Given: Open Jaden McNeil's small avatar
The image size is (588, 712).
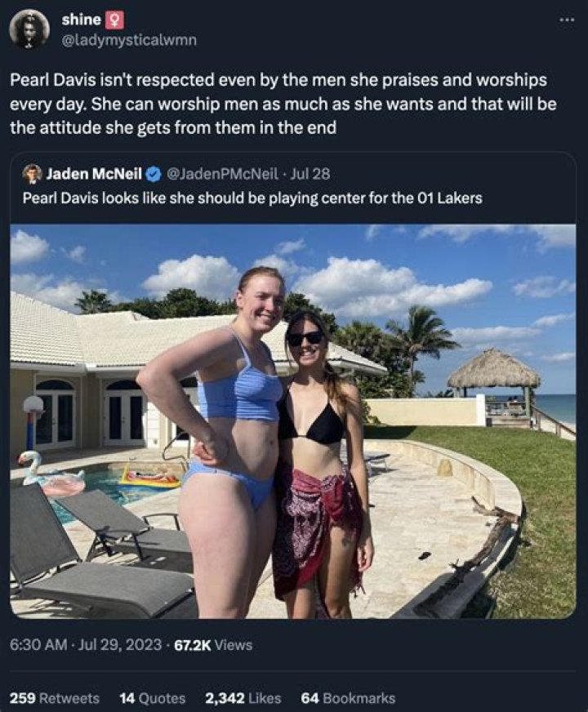Looking at the screenshot, I should 32,175.
